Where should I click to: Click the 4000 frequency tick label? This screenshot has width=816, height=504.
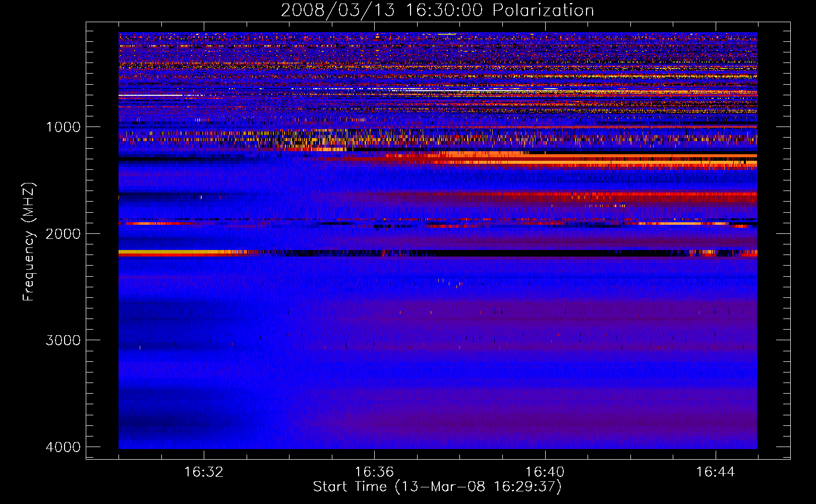tap(63, 447)
